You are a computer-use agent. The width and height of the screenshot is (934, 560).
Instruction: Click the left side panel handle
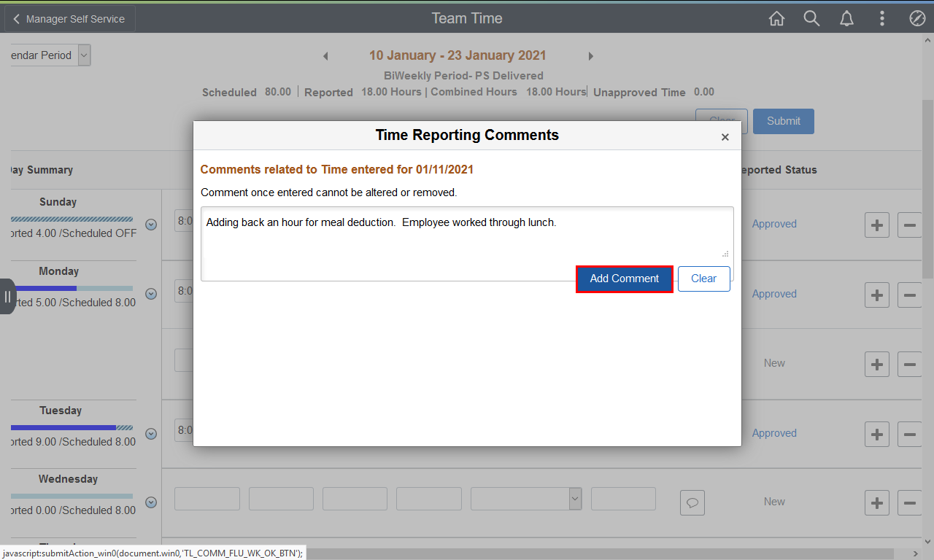7,296
